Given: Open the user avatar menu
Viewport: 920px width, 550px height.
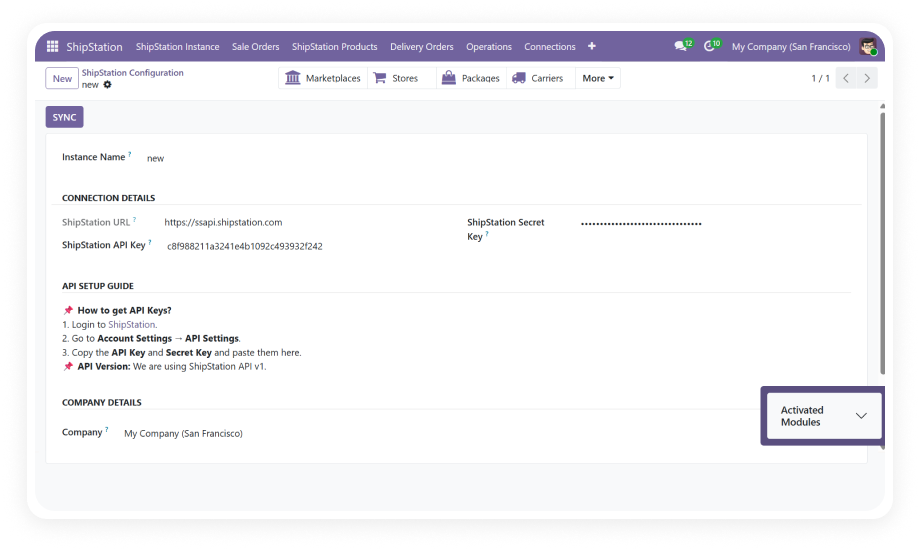Looking at the screenshot, I should click(868, 46).
